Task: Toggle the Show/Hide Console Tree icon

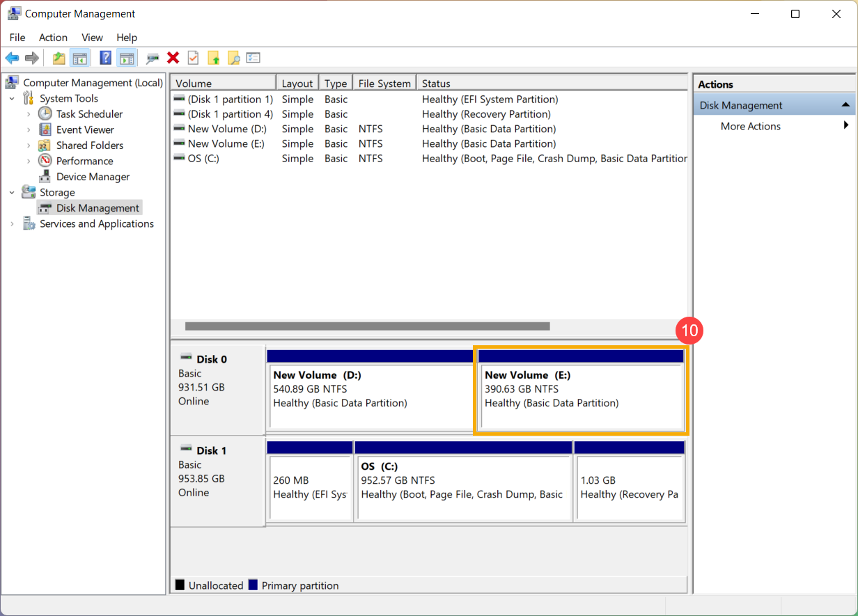Action: tap(79, 58)
